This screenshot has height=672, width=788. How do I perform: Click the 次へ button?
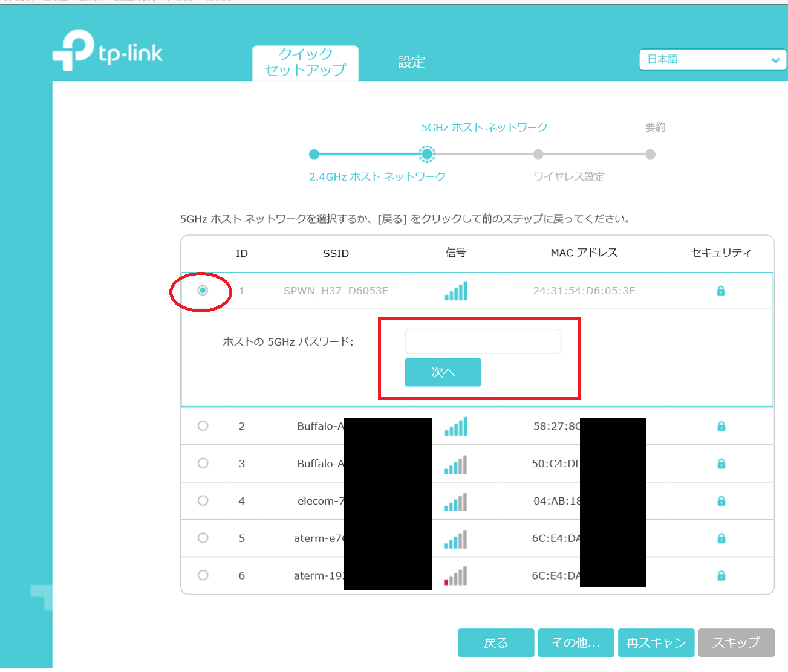pos(443,372)
